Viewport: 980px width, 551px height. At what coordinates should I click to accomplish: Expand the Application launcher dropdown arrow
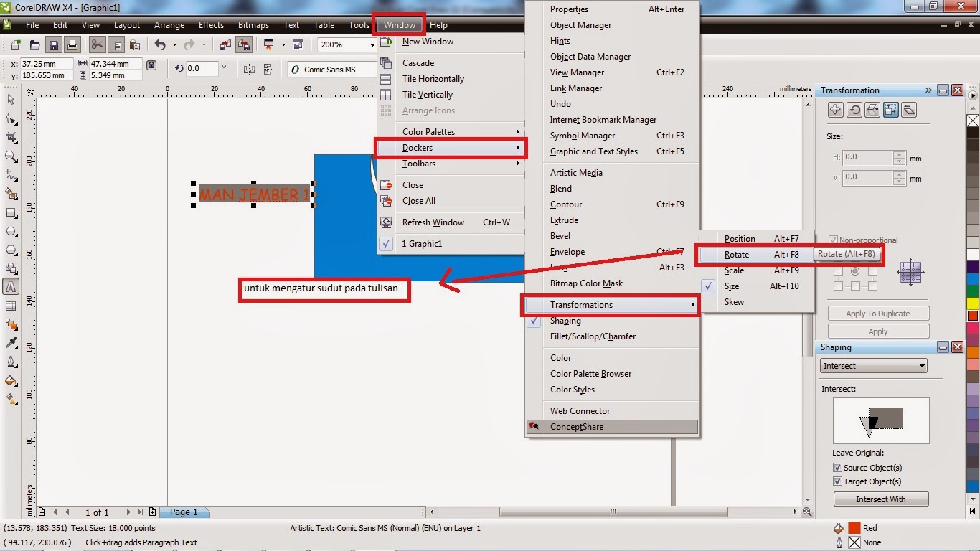pos(283,44)
